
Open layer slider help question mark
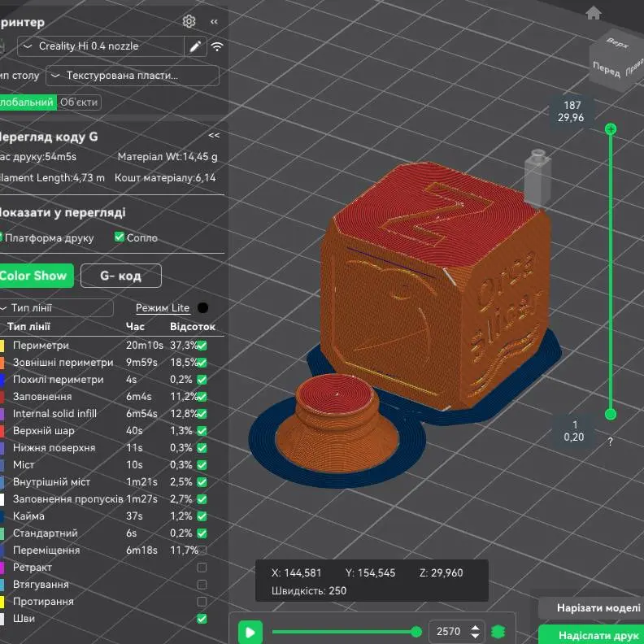pyautogui.click(x=611, y=442)
